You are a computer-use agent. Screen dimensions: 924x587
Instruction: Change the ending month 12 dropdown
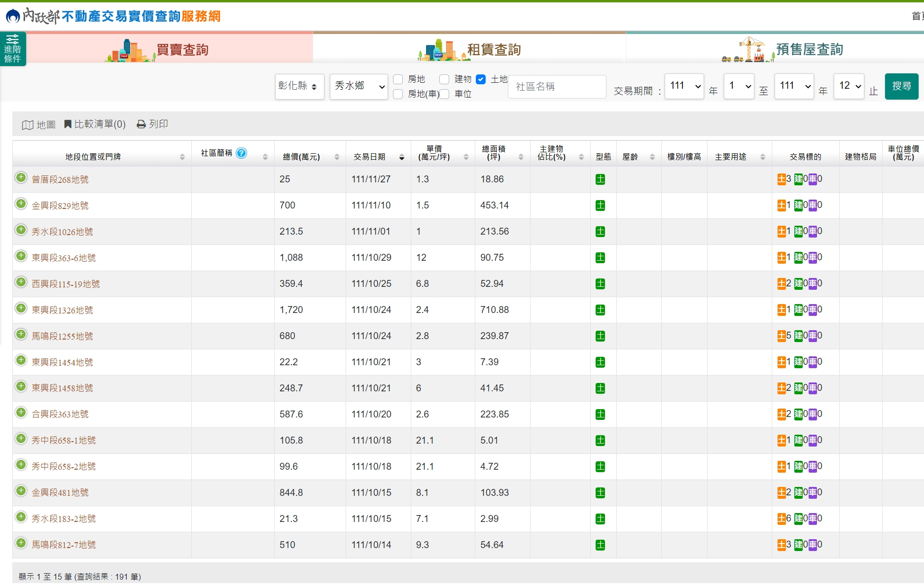[x=849, y=85]
